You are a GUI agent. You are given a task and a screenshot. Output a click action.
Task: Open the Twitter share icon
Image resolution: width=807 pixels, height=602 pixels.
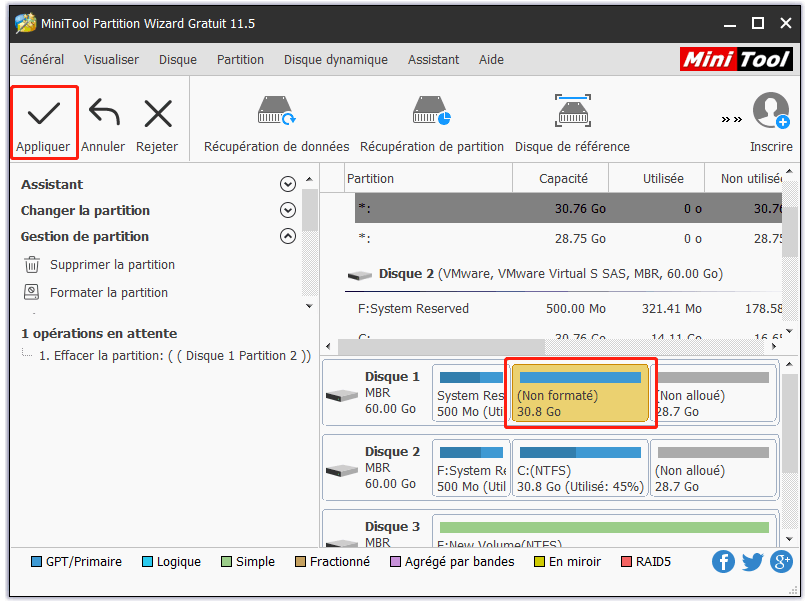coord(752,562)
